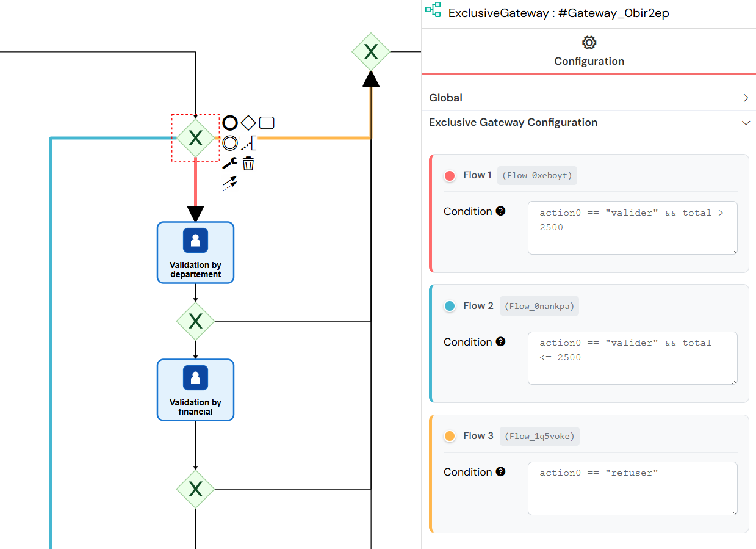Activate the connect tool with the arrows icon
Image resolution: width=756 pixels, height=549 pixels.
click(x=230, y=184)
